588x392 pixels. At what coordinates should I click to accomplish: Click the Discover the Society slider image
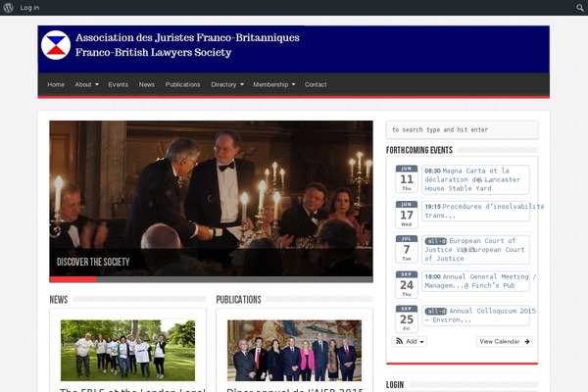(x=211, y=198)
